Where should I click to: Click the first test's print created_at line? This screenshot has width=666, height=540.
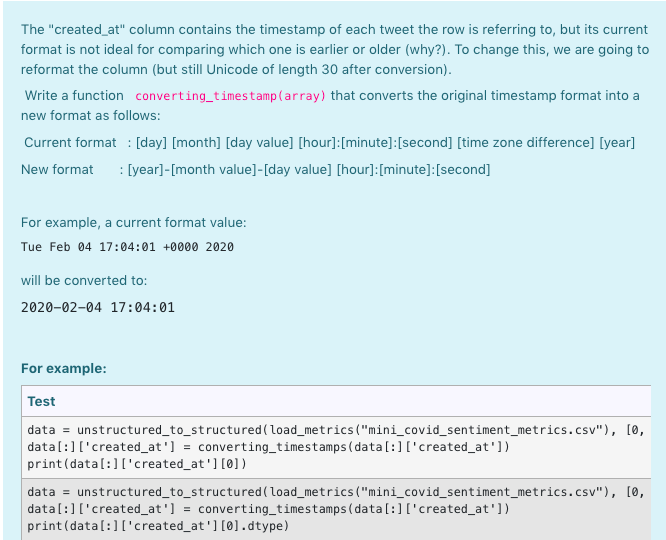(x=137, y=464)
